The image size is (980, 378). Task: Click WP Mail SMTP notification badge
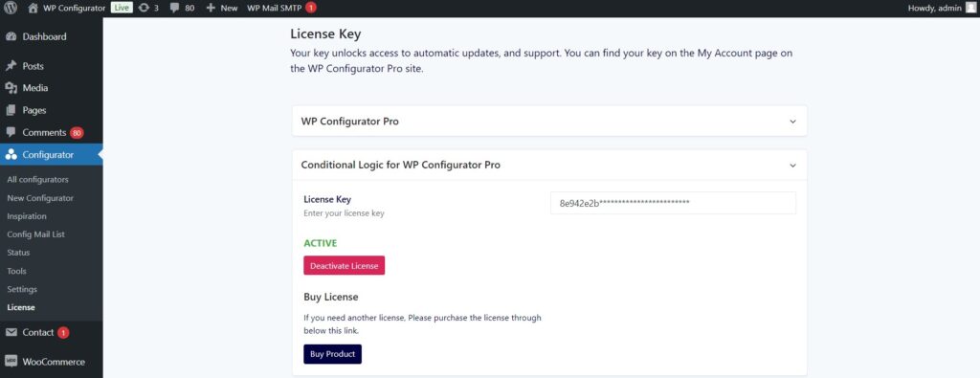pos(311,8)
